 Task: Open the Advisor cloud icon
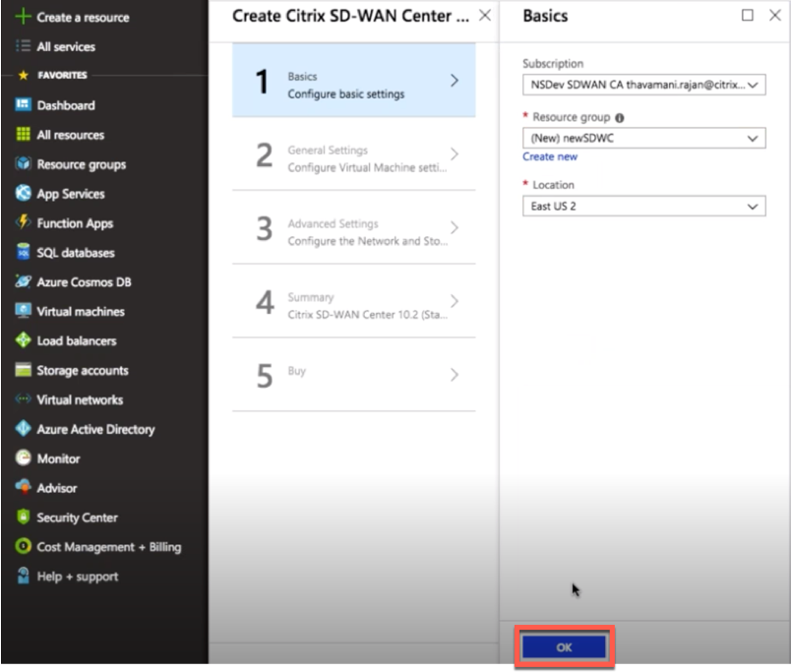point(24,487)
